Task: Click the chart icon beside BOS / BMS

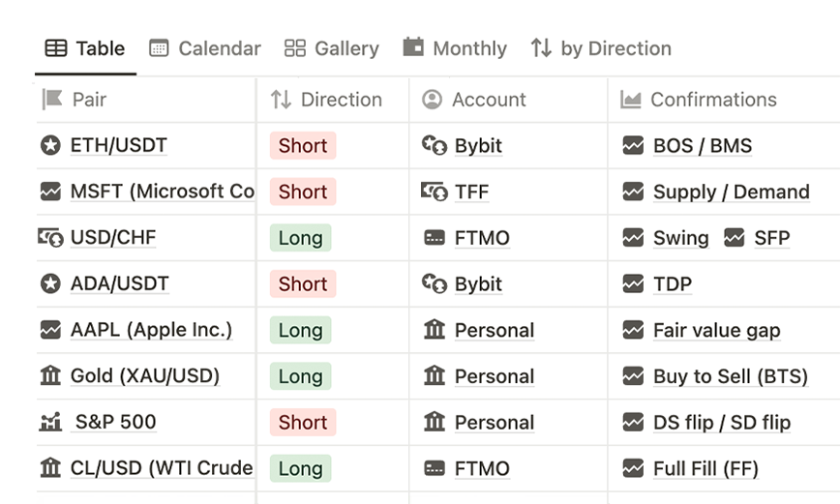Action: click(633, 146)
